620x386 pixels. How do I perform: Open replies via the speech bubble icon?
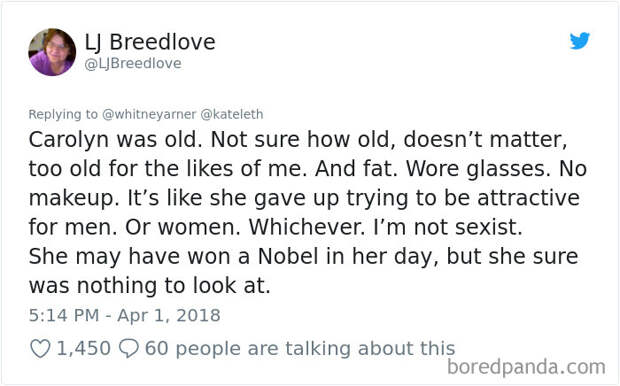(129, 348)
